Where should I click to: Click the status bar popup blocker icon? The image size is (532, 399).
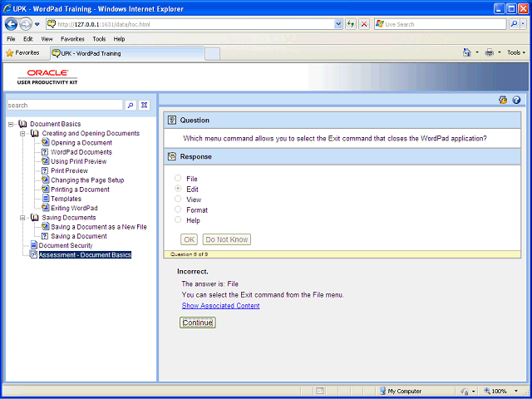[x=320, y=392]
